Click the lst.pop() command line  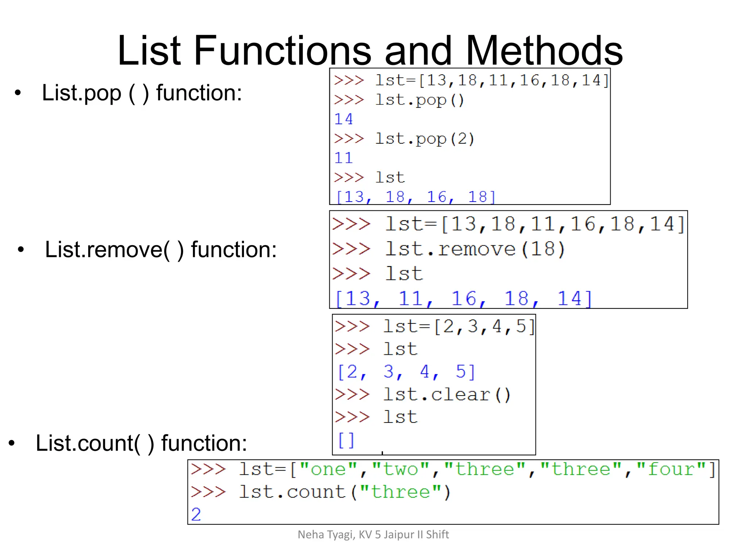tap(419, 100)
